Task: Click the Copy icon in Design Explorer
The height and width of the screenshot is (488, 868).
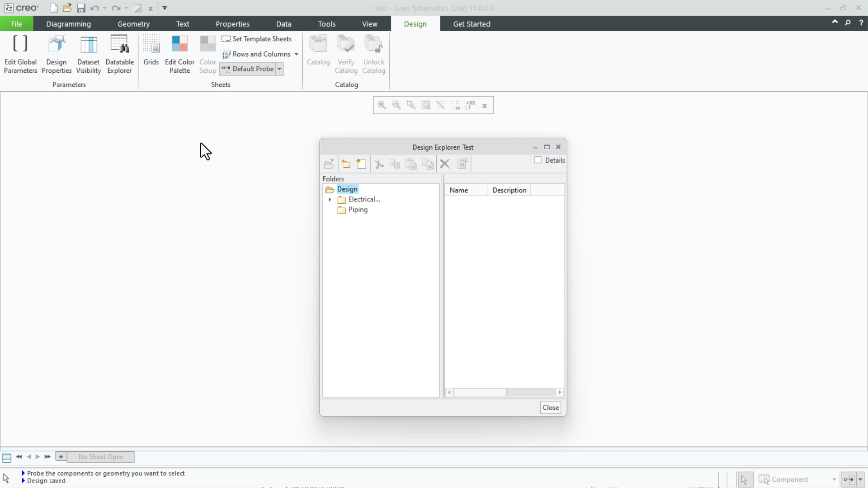Action: [395, 164]
